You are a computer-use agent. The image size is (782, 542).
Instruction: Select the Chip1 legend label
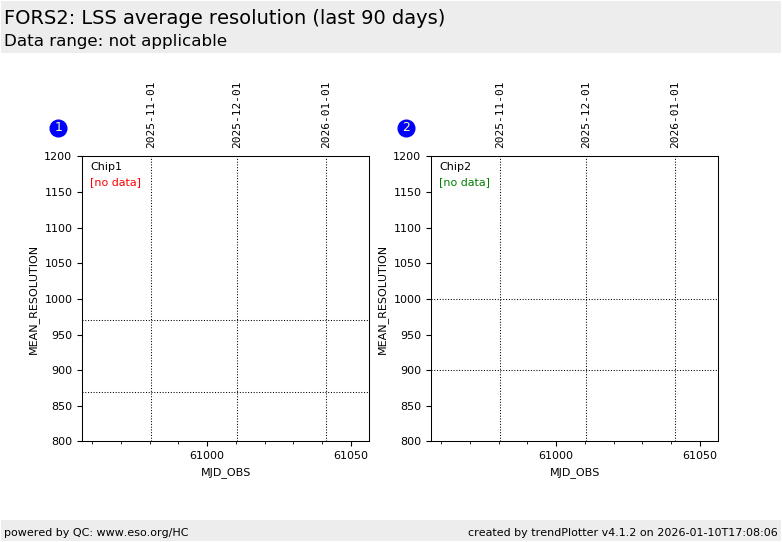tap(106, 167)
